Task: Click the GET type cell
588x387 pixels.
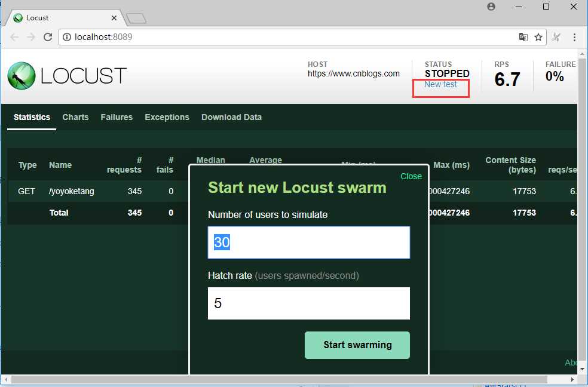Action: coord(26,192)
